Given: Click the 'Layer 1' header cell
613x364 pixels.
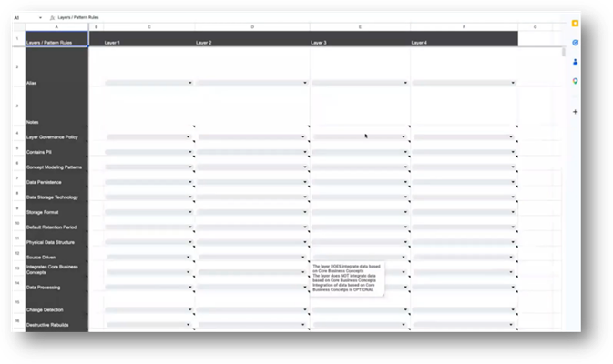Looking at the screenshot, I should [x=149, y=39].
